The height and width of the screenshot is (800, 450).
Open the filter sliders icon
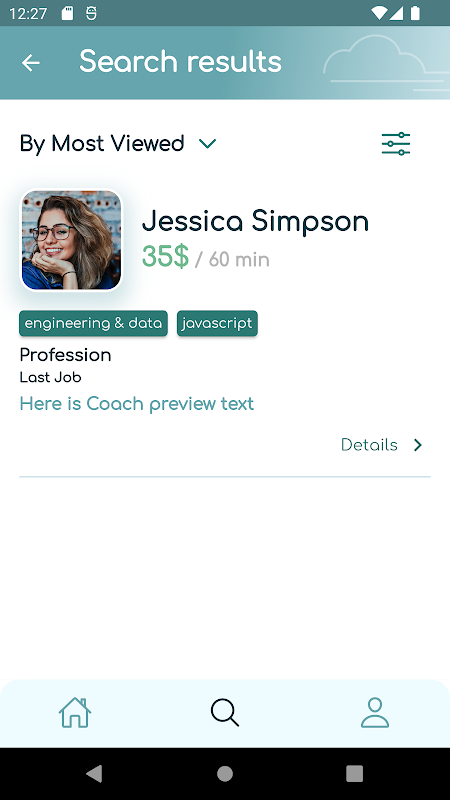tap(396, 143)
